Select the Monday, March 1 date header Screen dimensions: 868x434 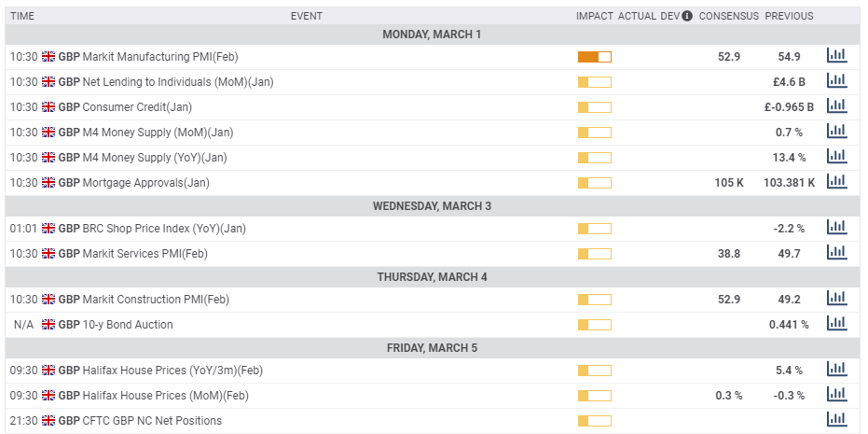click(432, 35)
